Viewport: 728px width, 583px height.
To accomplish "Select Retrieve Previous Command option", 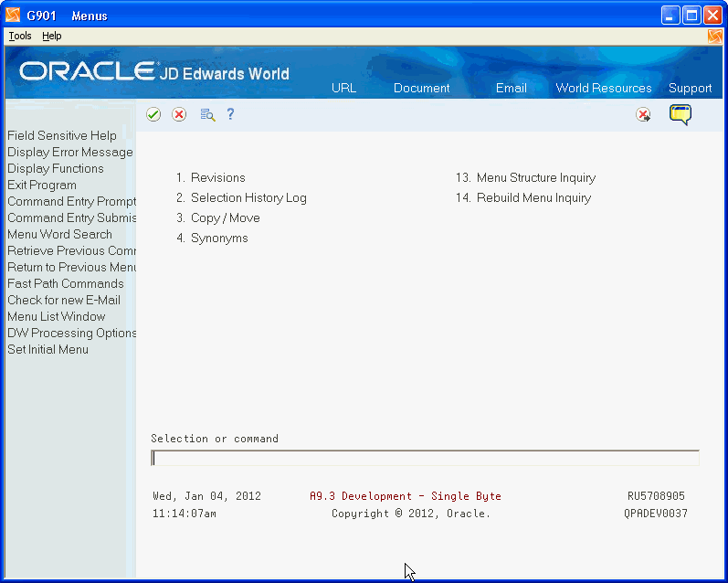I will tap(71, 250).
